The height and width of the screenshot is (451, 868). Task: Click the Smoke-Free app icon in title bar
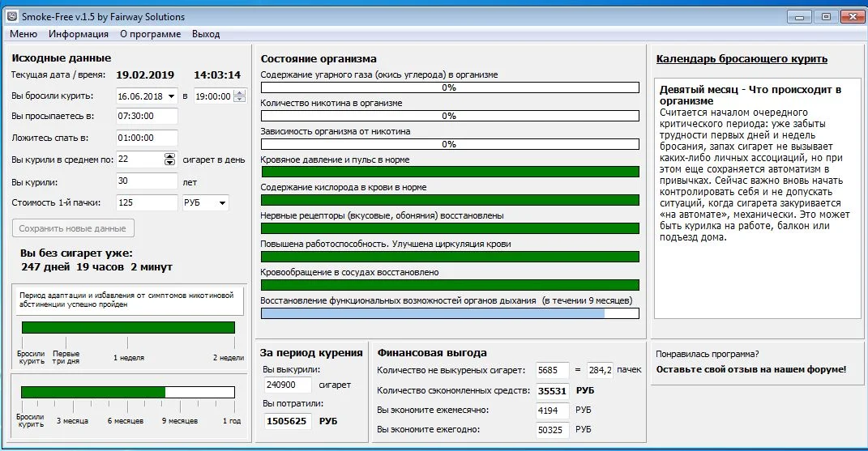(x=12, y=16)
